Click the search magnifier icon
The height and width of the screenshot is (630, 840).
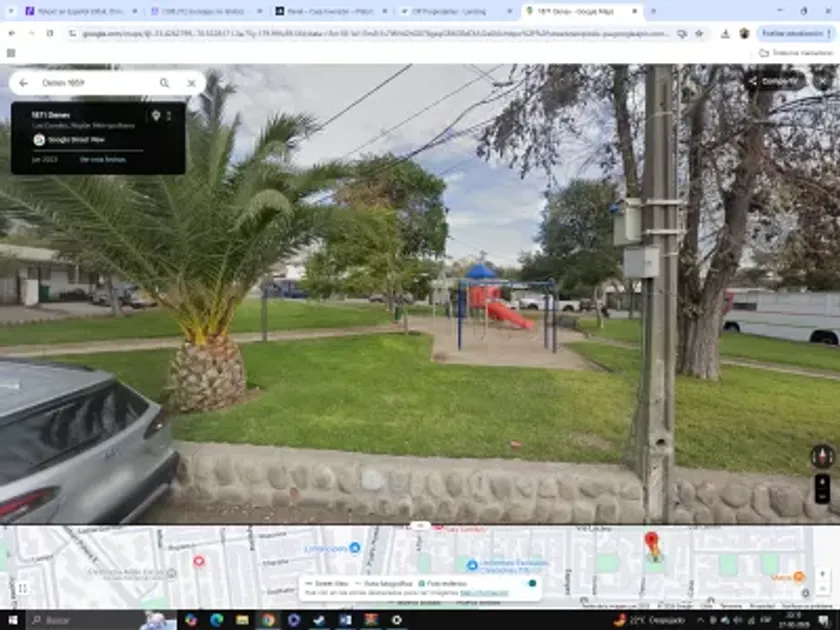[x=164, y=83]
